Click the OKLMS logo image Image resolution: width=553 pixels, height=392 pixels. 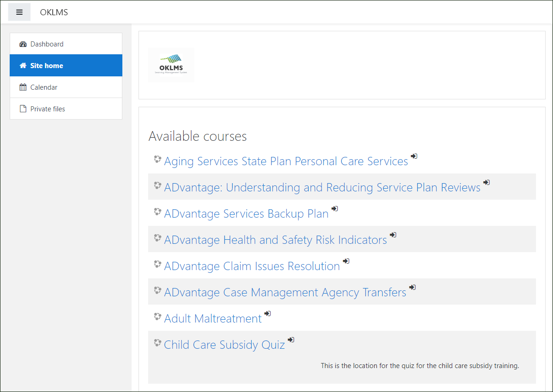click(x=171, y=64)
